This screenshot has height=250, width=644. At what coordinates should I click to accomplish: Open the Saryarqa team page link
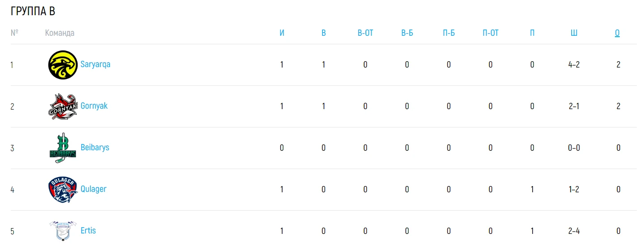point(95,64)
